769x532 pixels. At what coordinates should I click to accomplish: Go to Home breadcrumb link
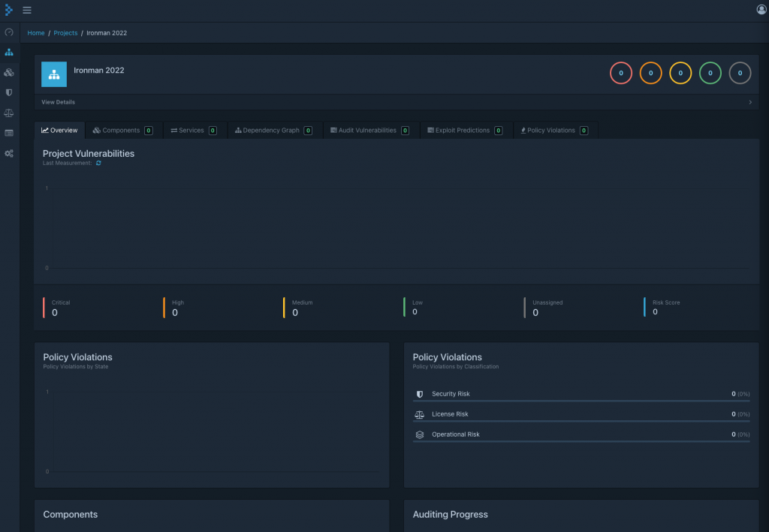pos(36,33)
